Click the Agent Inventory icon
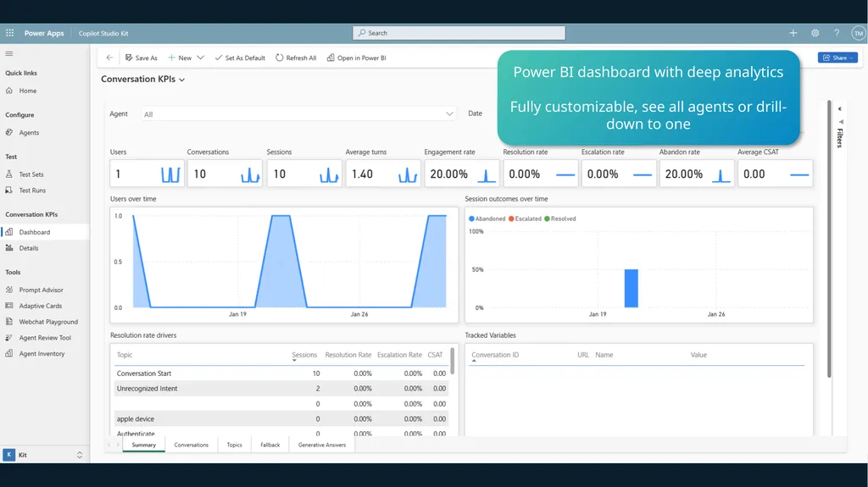The height and width of the screenshot is (487, 868). click(8, 354)
